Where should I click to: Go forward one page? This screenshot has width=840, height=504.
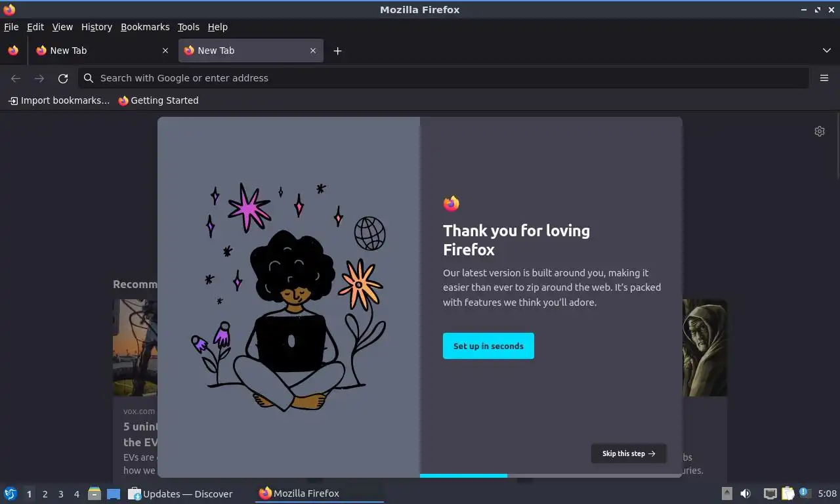[x=39, y=78]
